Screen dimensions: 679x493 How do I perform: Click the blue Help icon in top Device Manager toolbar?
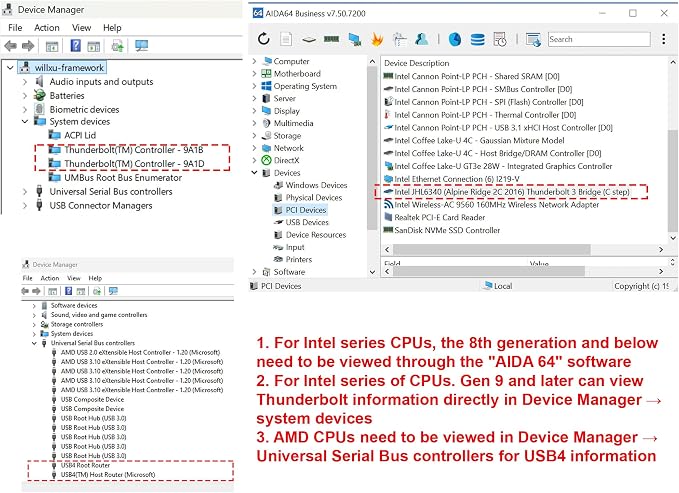coord(75,45)
